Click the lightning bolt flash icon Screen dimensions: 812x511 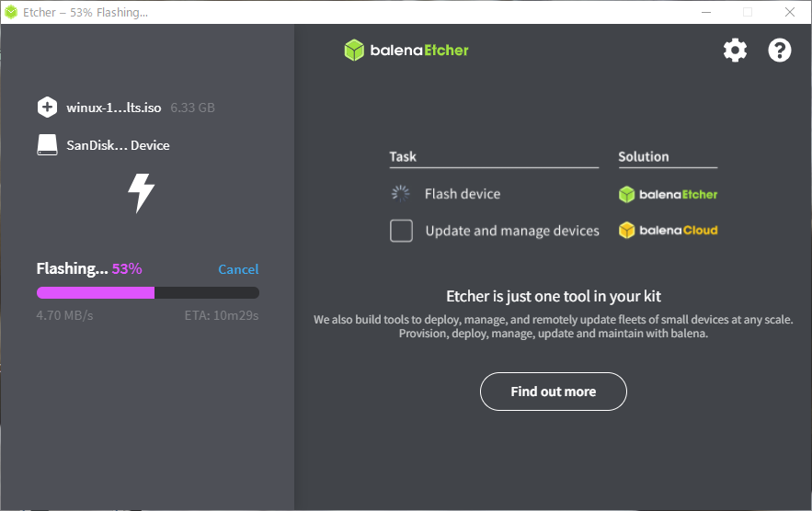click(x=142, y=193)
